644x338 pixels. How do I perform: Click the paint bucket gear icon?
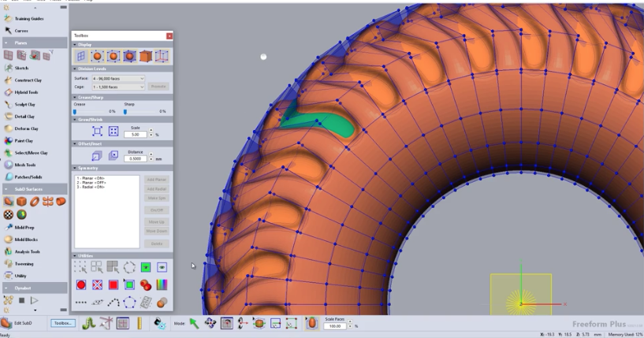point(160,323)
